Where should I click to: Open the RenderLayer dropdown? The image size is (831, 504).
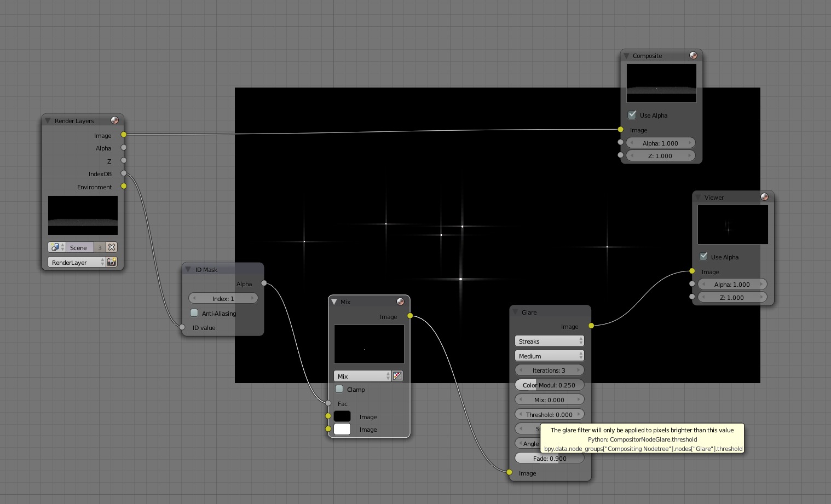point(77,262)
